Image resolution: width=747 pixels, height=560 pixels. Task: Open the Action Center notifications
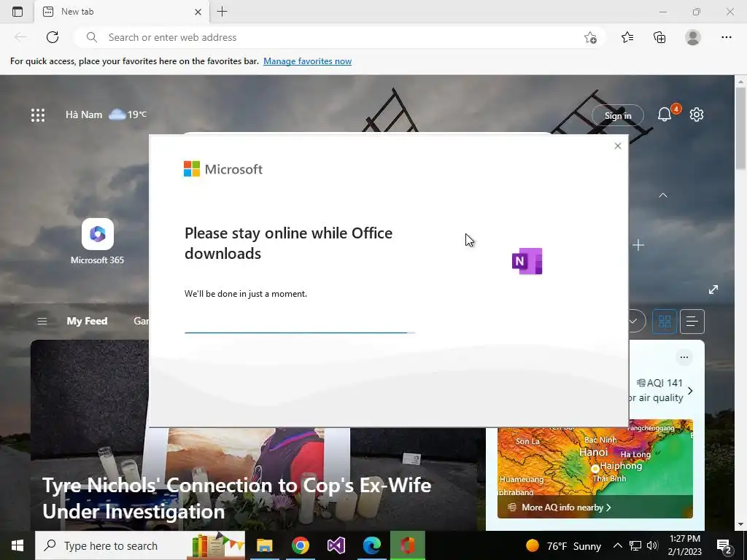coord(724,545)
